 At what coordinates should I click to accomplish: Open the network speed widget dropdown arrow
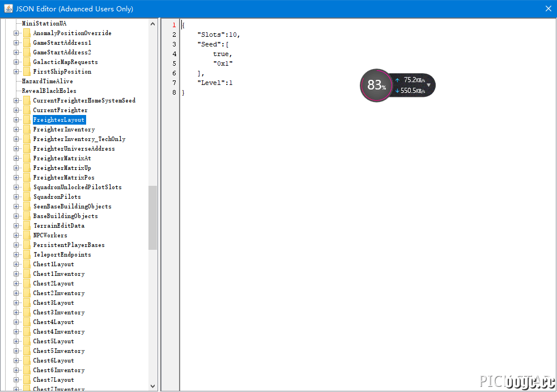(428, 85)
